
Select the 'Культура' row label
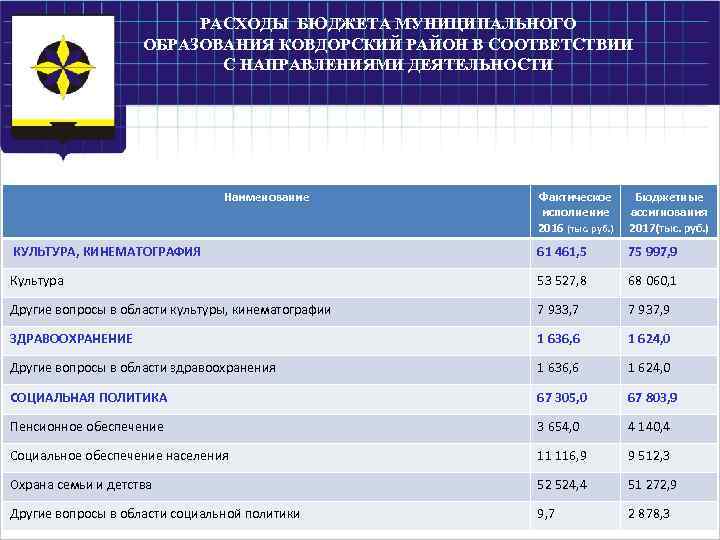tap(37, 281)
